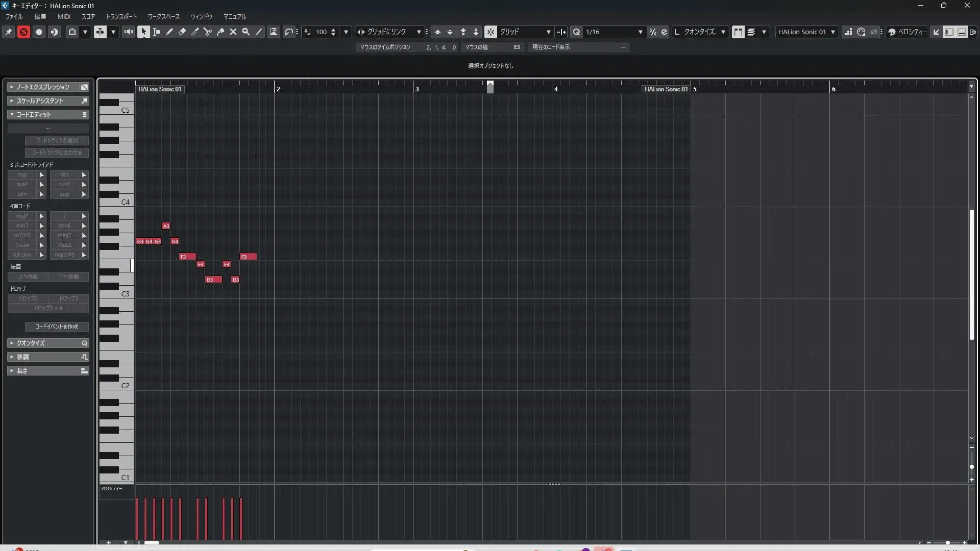Click the コードイベントを作成 button

pyautogui.click(x=57, y=327)
